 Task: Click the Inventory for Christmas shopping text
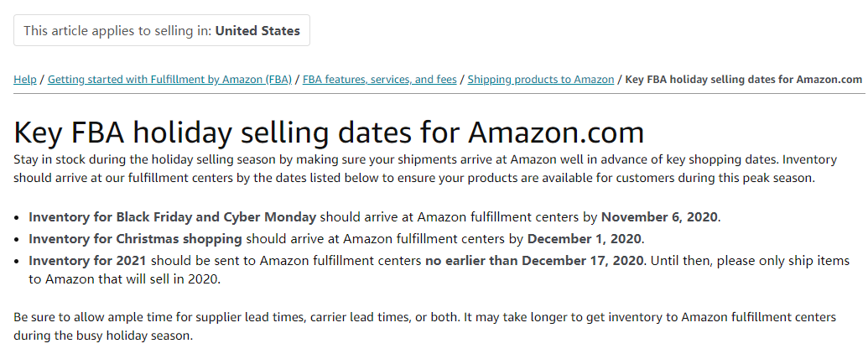(136, 238)
